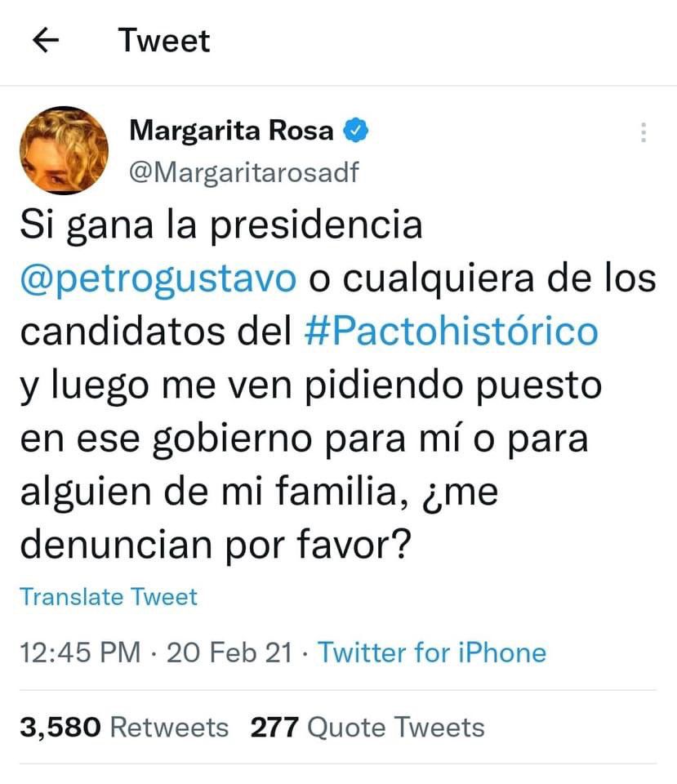The image size is (677, 784).
Task: Open Margarita Rosa's profile picture
Action: (64, 150)
